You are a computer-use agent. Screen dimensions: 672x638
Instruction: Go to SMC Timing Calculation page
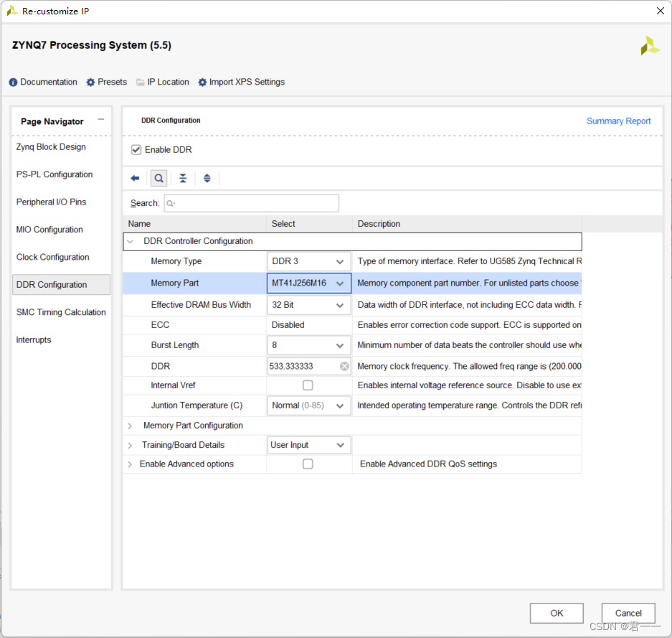[61, 312]
